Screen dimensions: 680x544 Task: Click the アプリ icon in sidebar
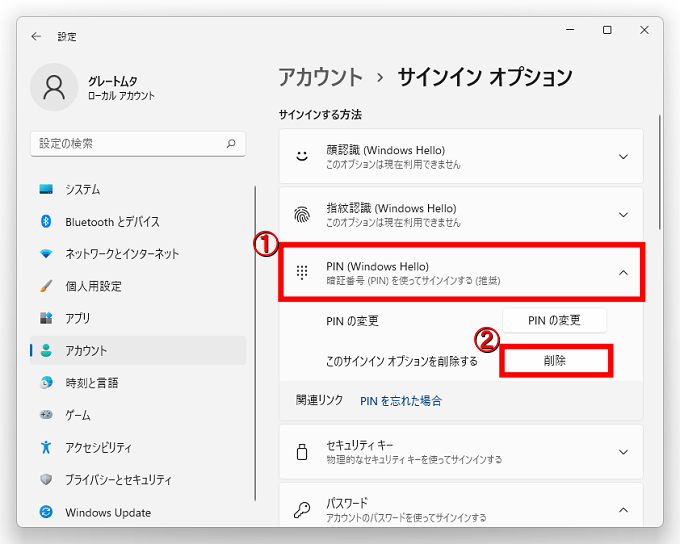click(x=46, y=318)
